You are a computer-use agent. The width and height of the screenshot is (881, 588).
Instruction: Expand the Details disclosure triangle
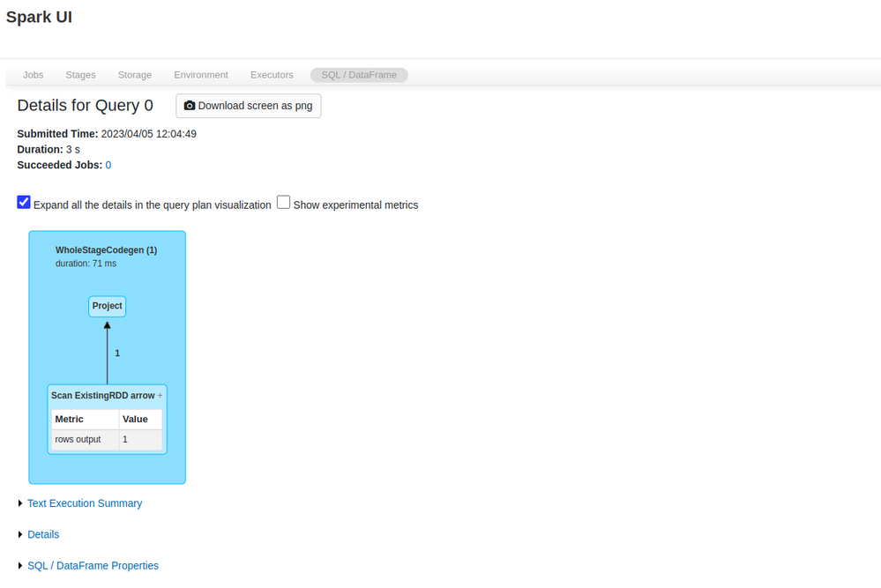click(x=20, y=534)
